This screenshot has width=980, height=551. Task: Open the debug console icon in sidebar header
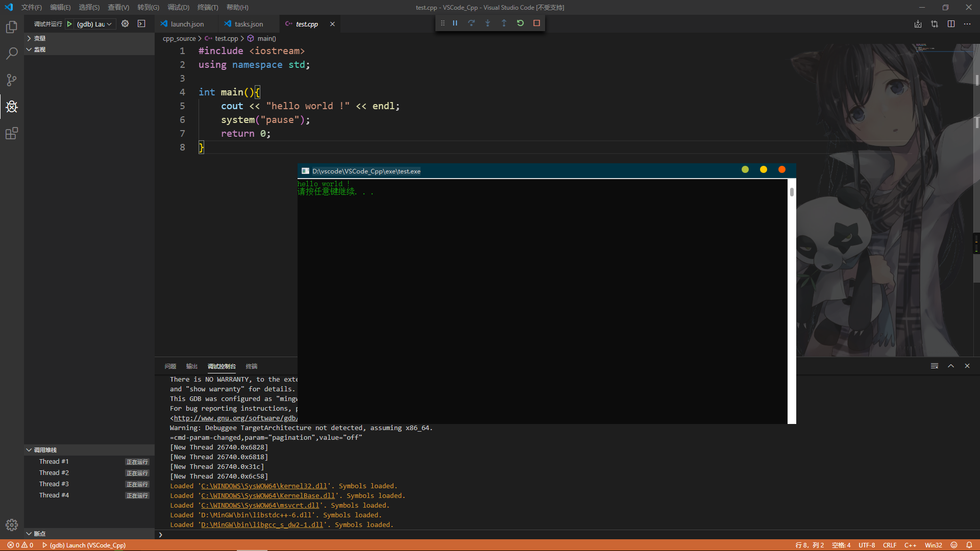tap(141, 24)
